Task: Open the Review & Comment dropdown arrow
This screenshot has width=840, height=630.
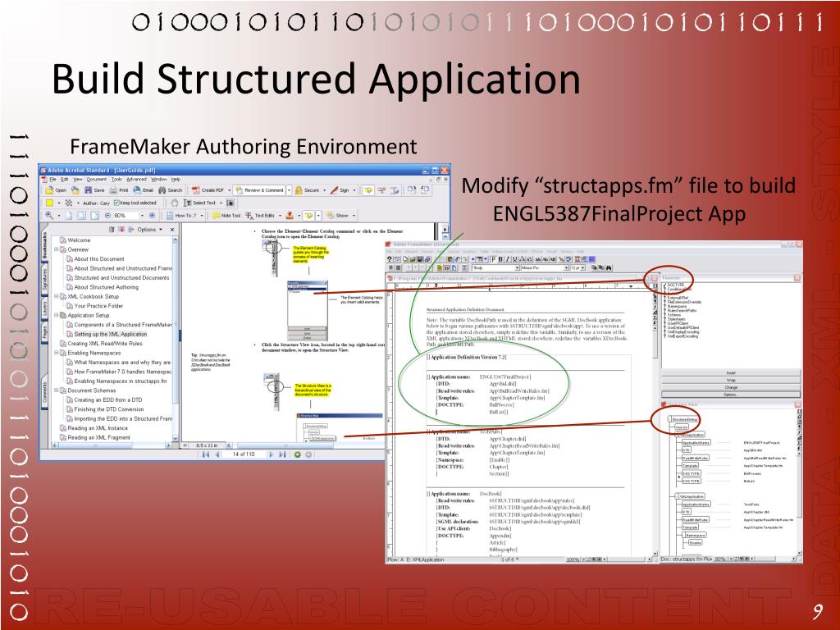Action: [289, 190]
